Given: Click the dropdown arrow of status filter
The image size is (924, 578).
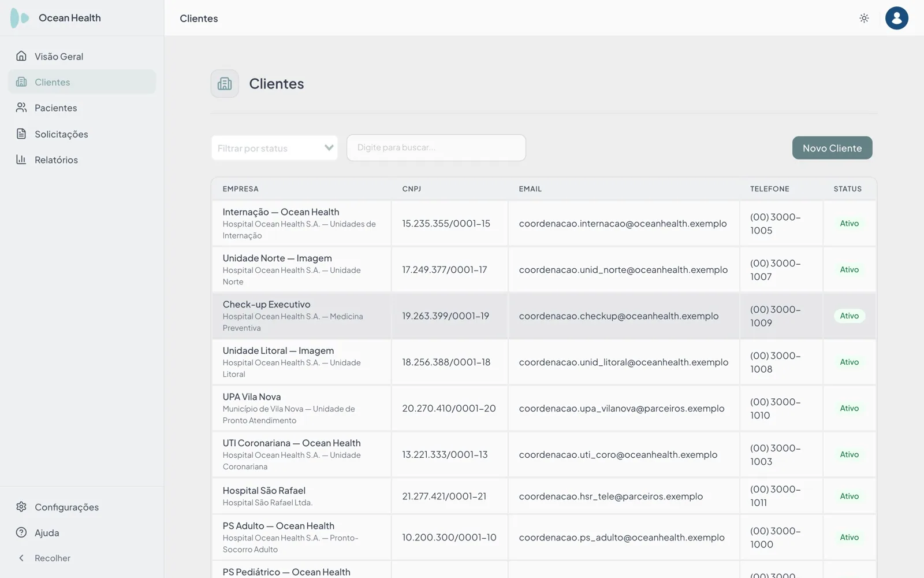Looking at the screenshot, I should 329,148.
